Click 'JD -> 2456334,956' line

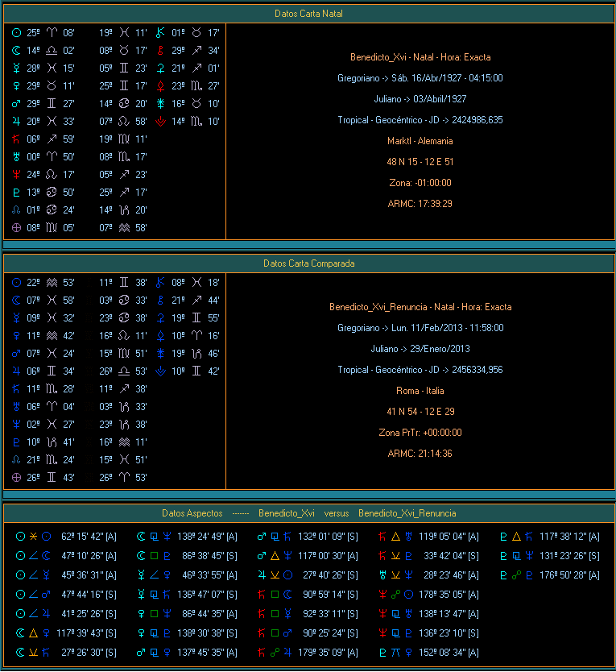465,370
